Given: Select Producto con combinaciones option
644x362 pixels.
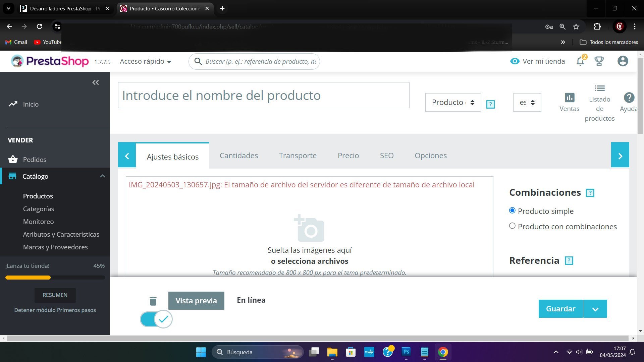Looking at the screenshot, I should coord(512,226).
